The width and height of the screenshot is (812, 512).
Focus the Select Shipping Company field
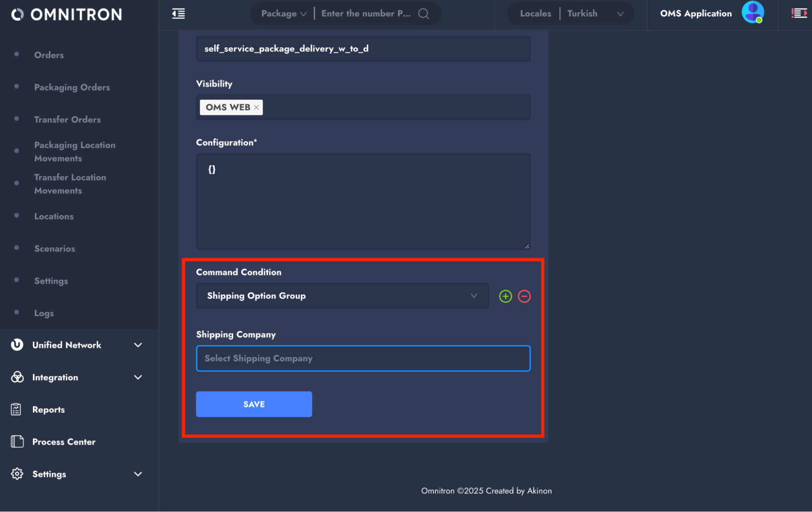point(363,358)
